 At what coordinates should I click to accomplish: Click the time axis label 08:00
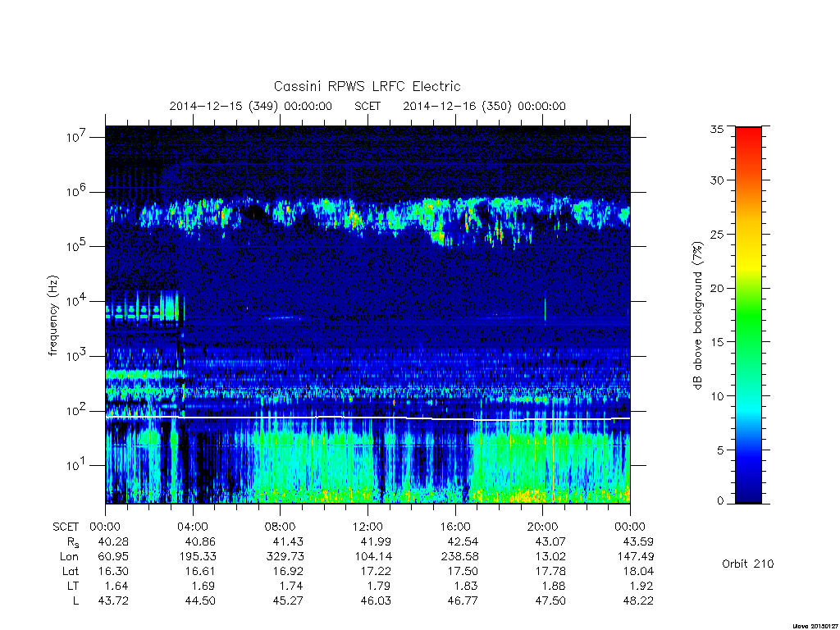pyautogui.click(x=281, y=527)
